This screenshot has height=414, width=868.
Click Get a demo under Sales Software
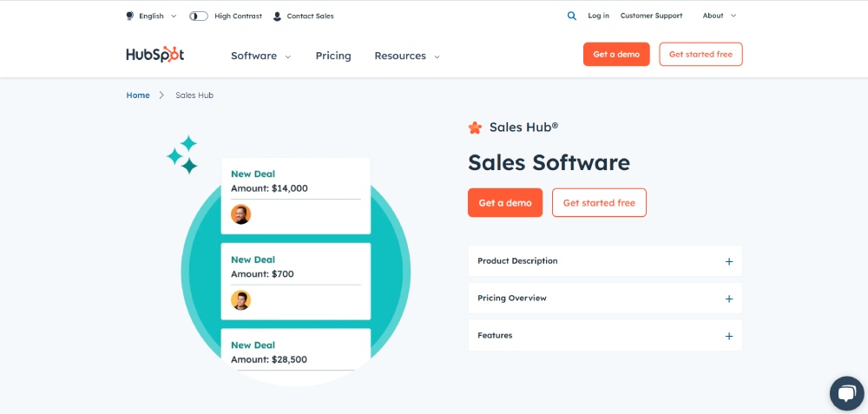505,202
